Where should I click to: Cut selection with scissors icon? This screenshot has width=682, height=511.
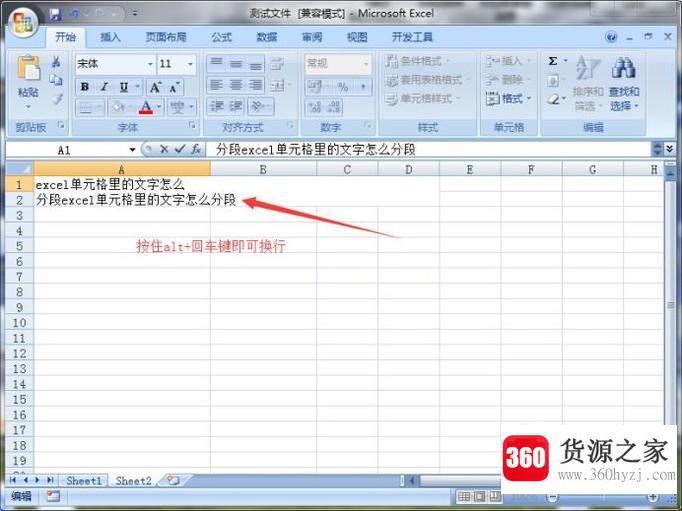(x=56, y=62)
